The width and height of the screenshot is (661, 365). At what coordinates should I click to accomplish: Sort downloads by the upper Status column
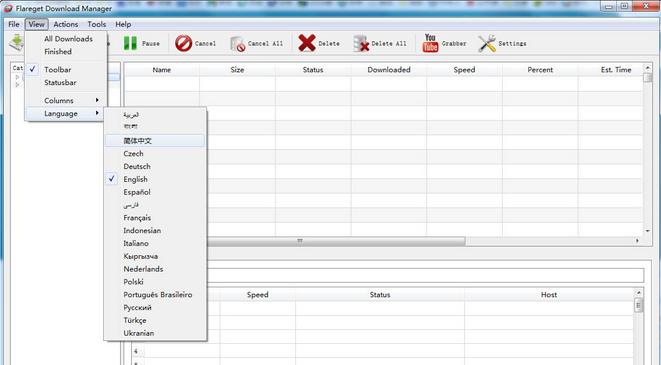click(313, 70)
